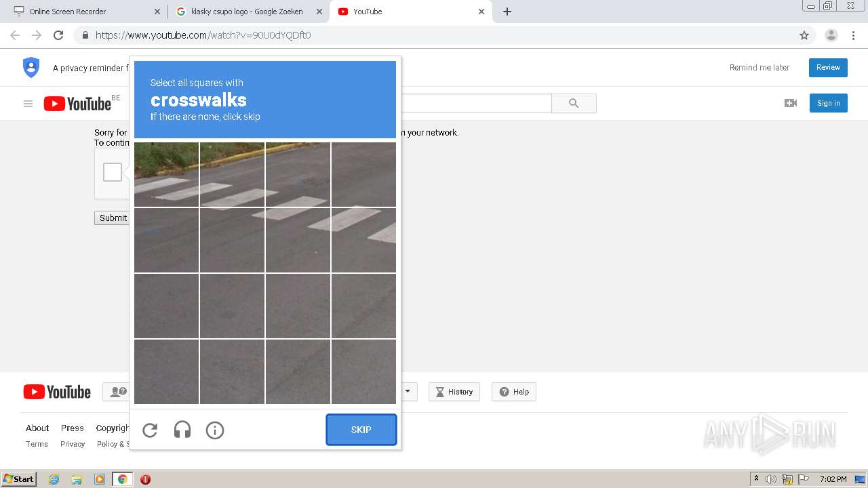Open the Action Center flag tray icon
Viewport: 868px width, 488px height.
pos(804,479)
